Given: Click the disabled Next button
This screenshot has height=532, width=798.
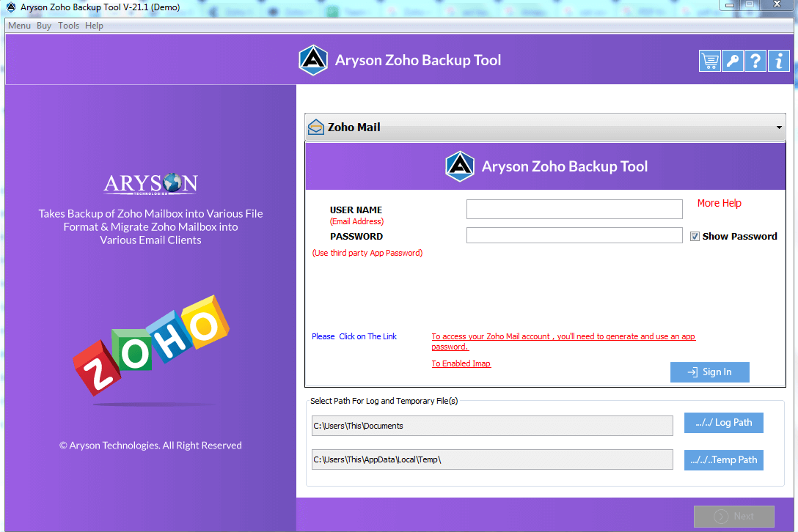Looking at the screenshot, I should [734, 516].
